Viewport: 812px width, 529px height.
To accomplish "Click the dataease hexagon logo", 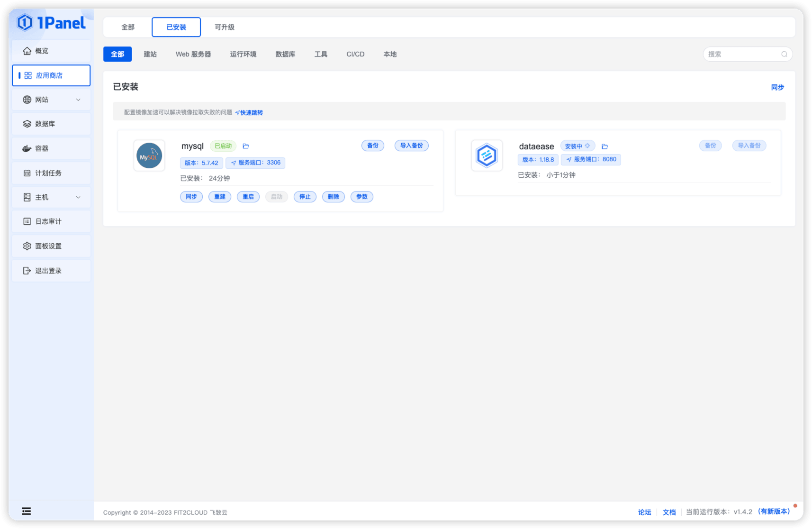I will [487, 155].
